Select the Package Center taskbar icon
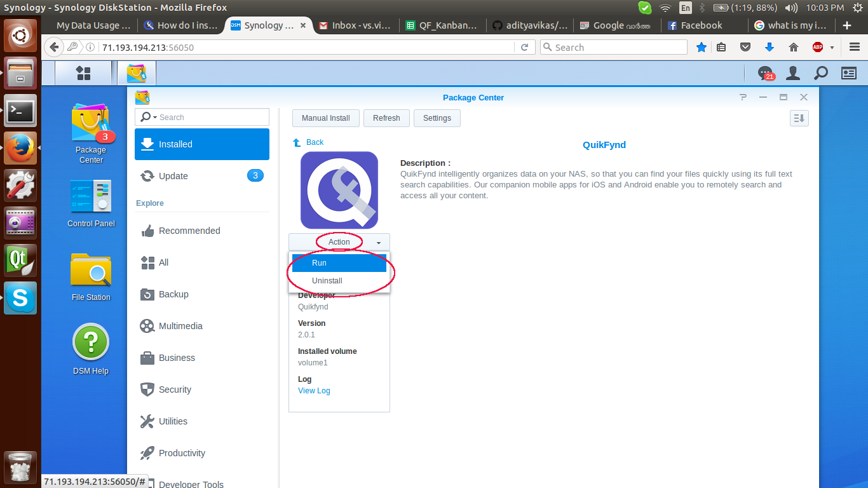 click(x=137, y=73)
